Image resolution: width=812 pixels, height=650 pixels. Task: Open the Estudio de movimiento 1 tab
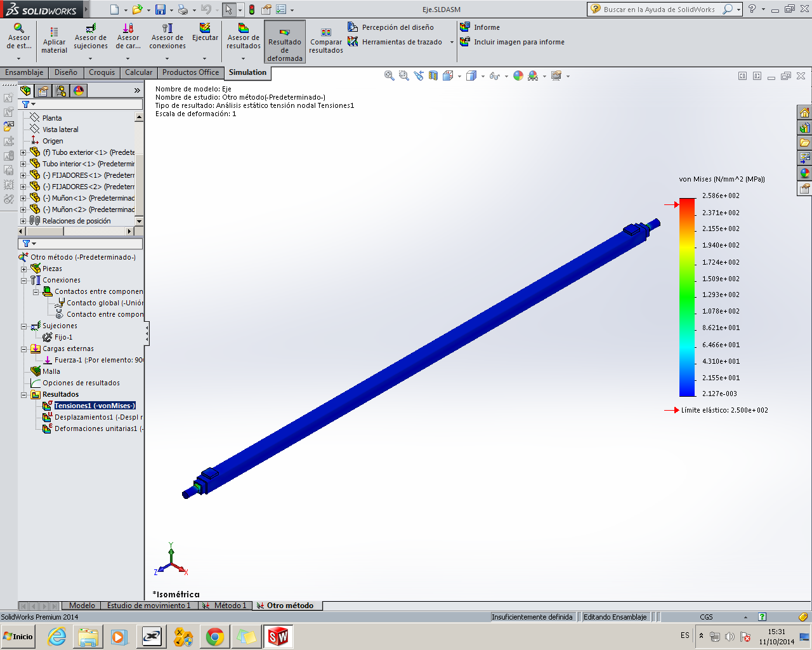pos(148,606)
